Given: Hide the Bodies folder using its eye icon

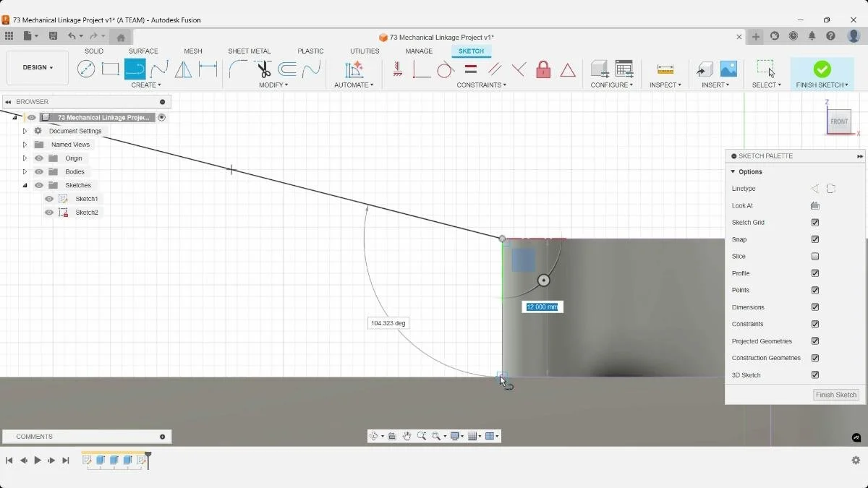Looking at the screenshot, I should (39, 172).
